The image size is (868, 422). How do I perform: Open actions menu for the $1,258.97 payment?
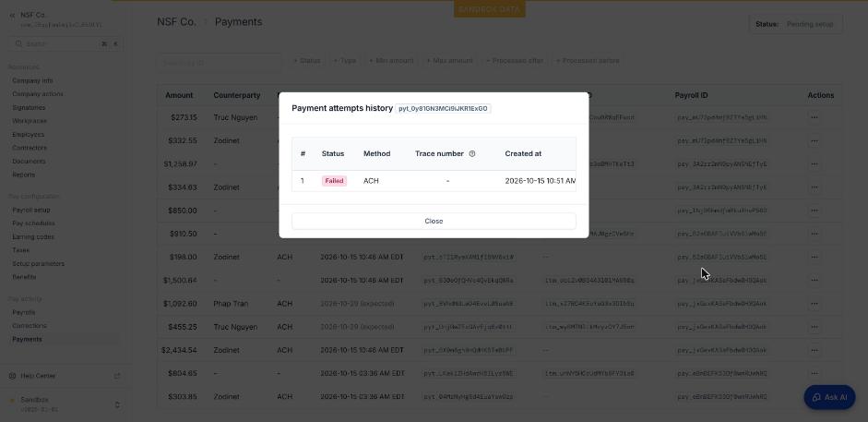[814, 164]
